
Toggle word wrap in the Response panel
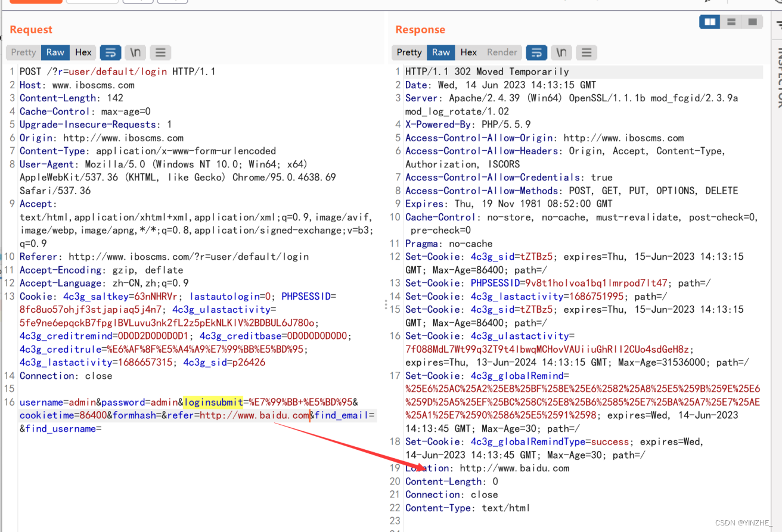536,52
